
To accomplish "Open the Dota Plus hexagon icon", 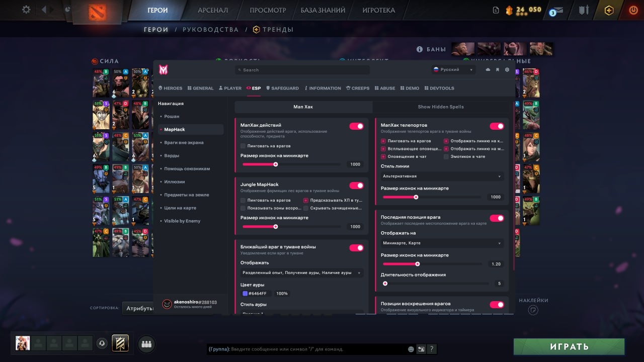I will click(x=609, y=9).
